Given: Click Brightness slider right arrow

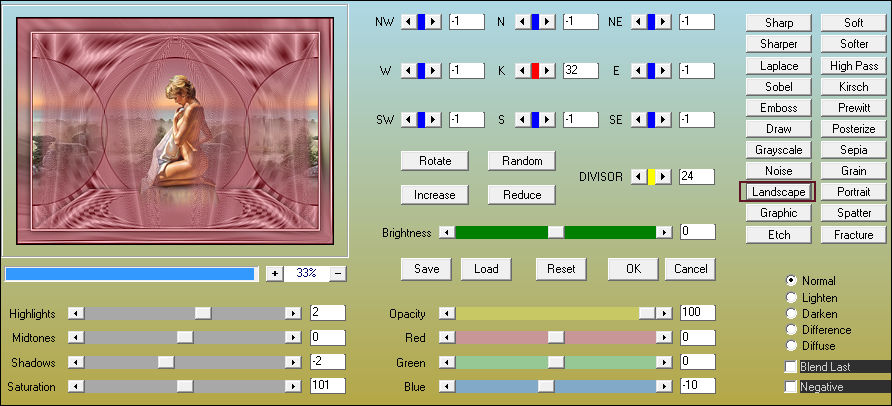Looking at the screenshot, I should point(663,232).
